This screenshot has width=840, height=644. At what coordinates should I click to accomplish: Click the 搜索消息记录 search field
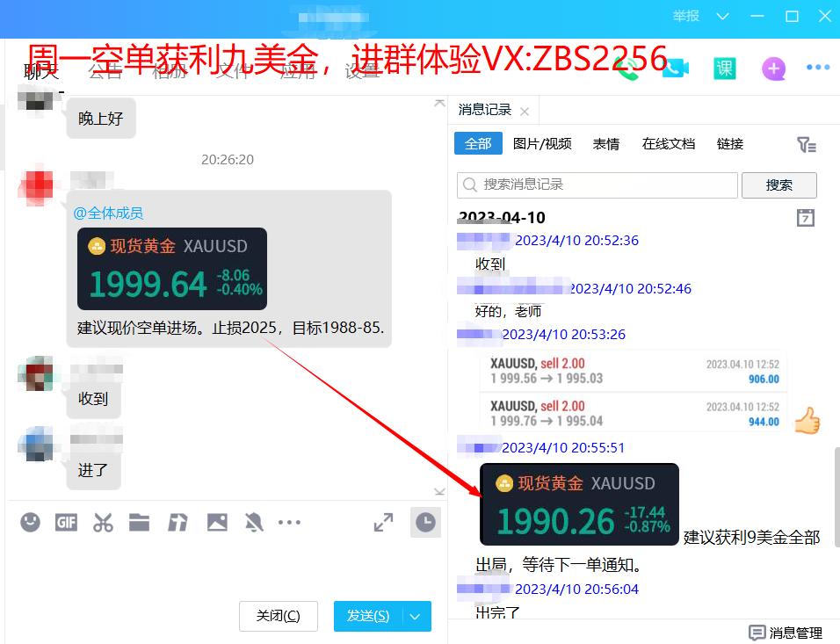pyautogui.click(x=597, y=185)
